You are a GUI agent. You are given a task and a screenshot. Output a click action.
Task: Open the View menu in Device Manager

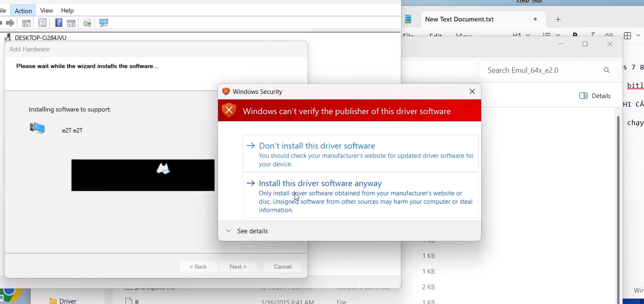(46, 11)
